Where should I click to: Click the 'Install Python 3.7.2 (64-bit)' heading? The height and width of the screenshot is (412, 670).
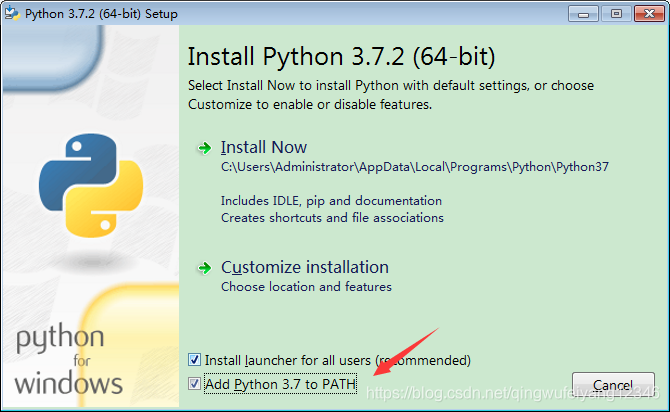click(x=341, y=56)
